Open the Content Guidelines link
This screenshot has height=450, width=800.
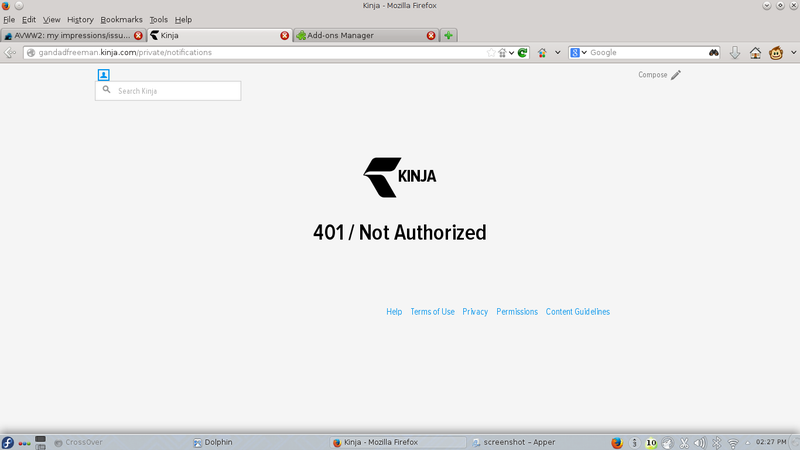[x=578, y=312]
